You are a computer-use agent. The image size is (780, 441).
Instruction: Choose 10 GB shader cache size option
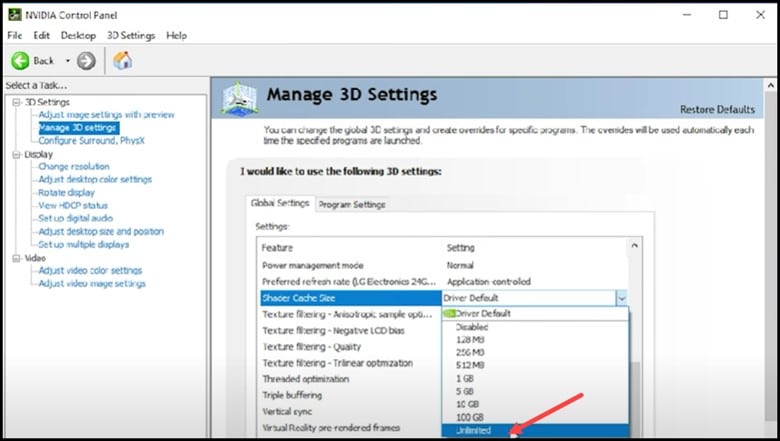pos(469,404)
